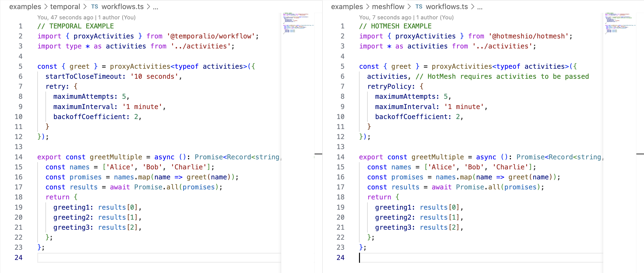Expand chevron after left 'workflows.ts' breadcrumb
Viewport: 644px width, 273px height.
pyautogui.click(x=148, y=7)
